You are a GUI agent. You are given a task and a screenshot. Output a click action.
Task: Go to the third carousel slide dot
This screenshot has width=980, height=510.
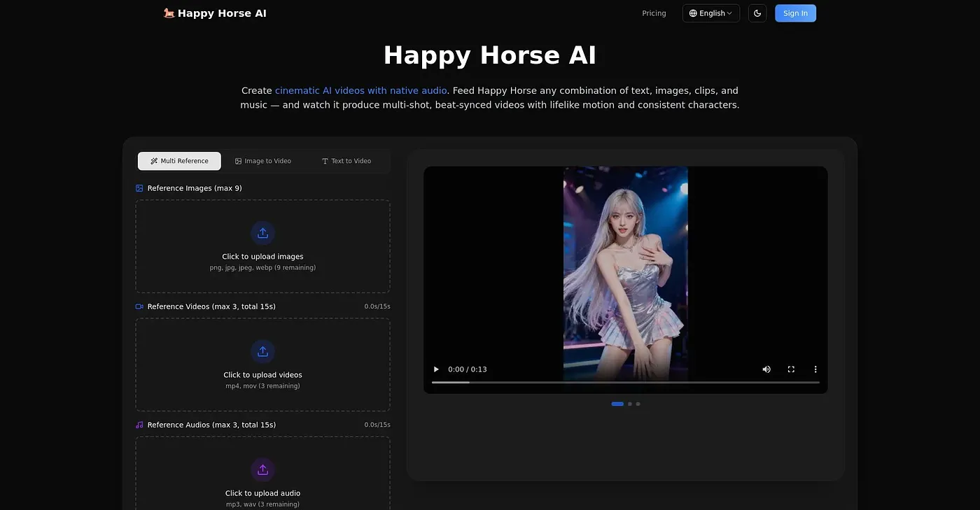click(638, 404)
